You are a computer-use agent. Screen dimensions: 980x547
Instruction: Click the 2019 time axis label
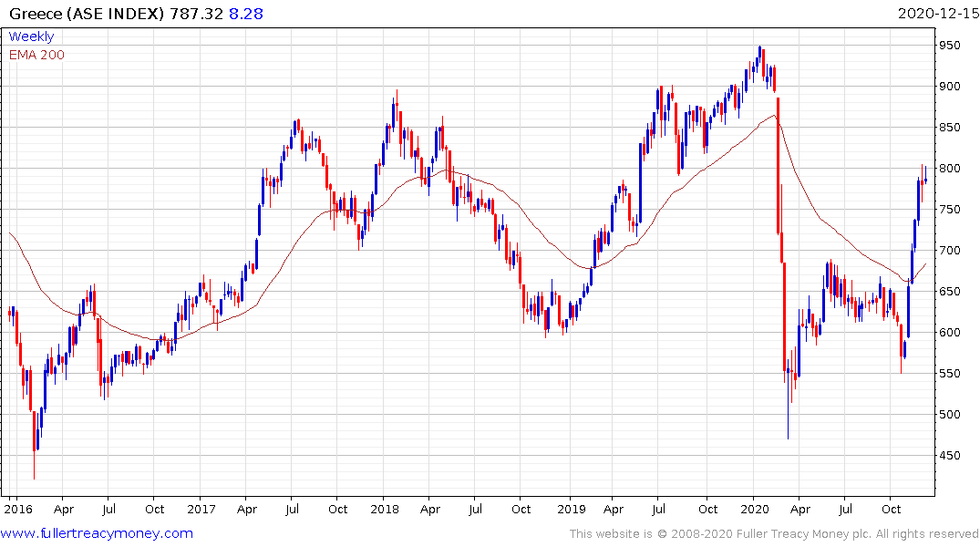coord(572,509)
